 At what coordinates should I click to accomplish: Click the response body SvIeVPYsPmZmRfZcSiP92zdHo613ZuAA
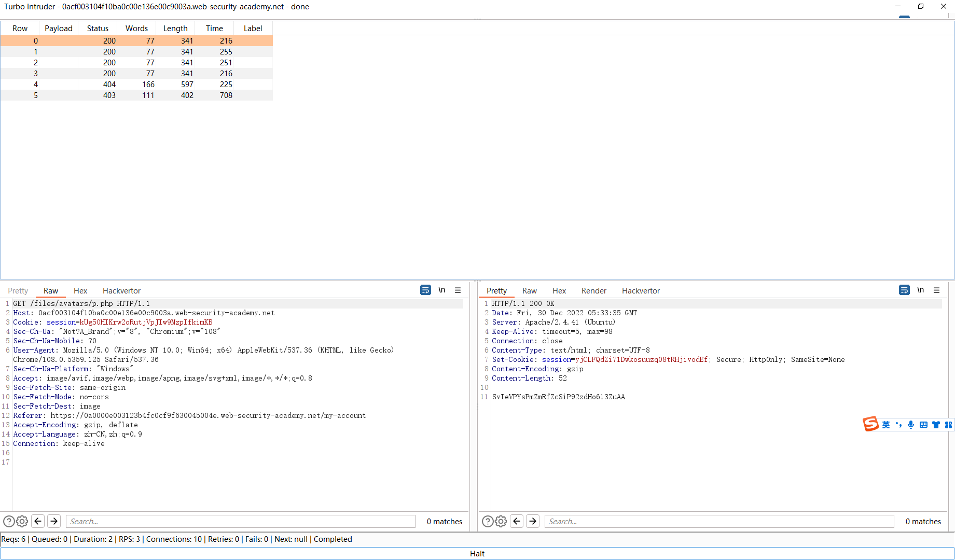click(x=558, y=397)
